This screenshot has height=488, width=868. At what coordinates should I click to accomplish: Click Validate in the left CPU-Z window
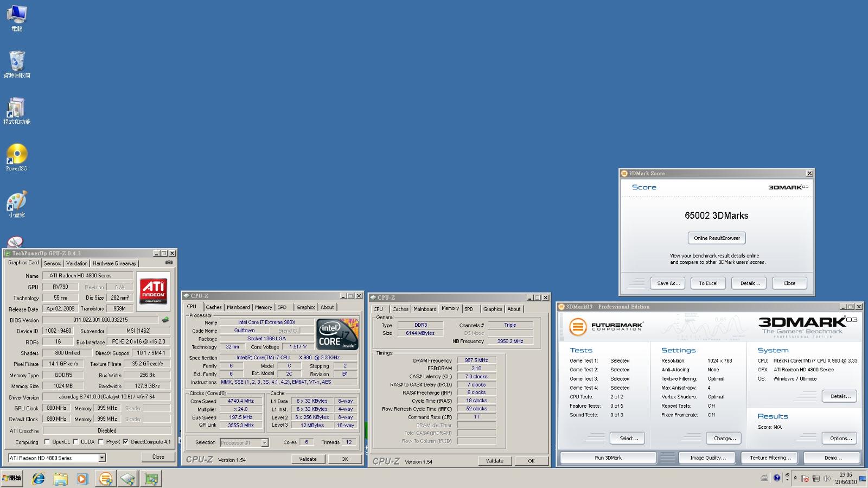pos(308,459)
